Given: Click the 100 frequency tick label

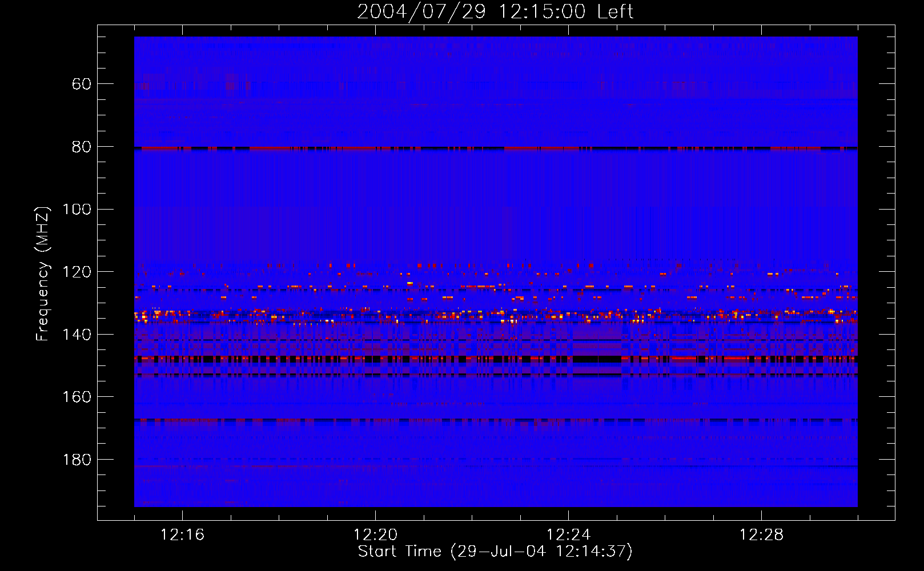Looking at the screenshot, I should pos(77,209).
